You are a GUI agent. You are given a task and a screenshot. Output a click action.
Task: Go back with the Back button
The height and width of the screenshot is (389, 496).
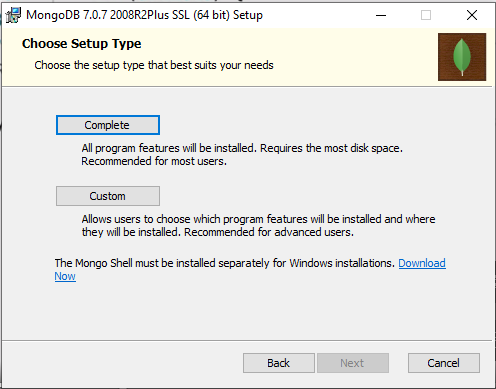pyautogui.click(x=279, y=363)
